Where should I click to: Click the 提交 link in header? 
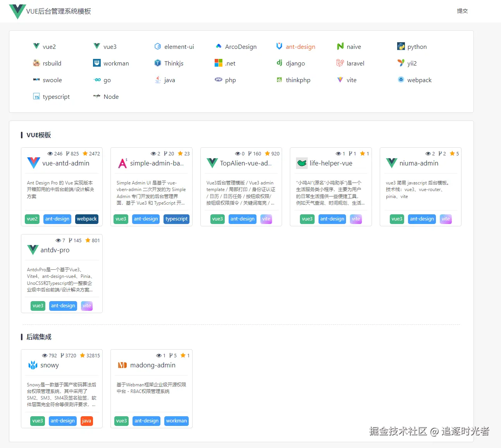[x=462, y=11]
